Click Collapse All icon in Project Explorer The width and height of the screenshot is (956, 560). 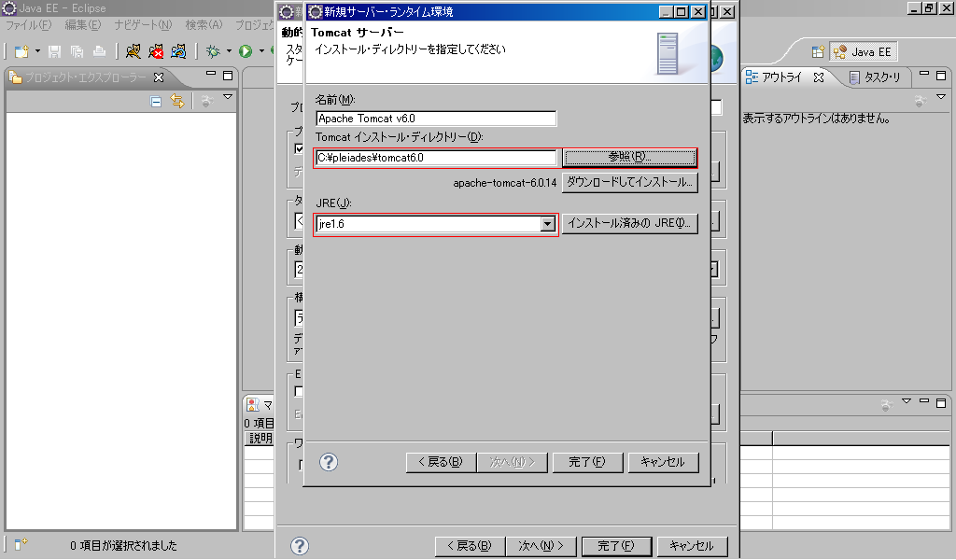click(156, 101)
